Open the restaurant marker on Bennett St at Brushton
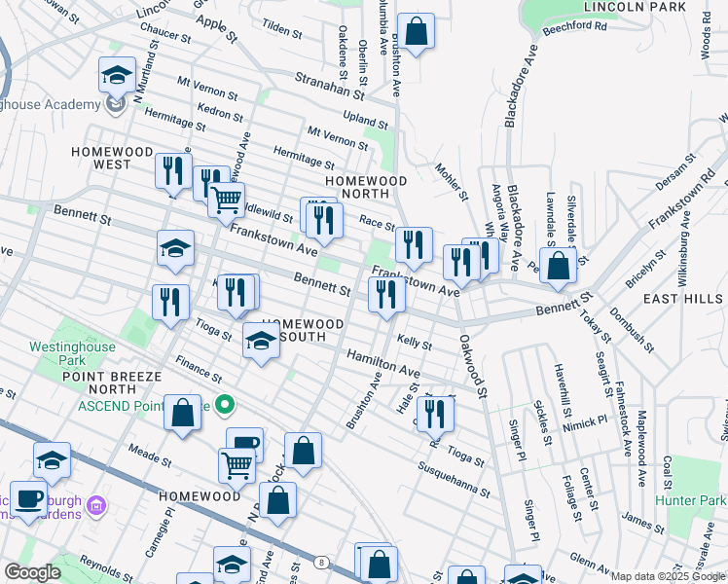The image size is (728, 584). (386, 295)
